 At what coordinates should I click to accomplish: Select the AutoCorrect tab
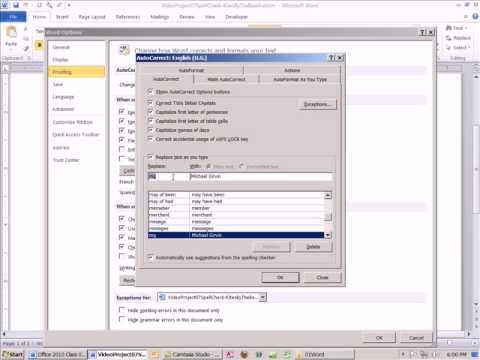tap(166, 79)
